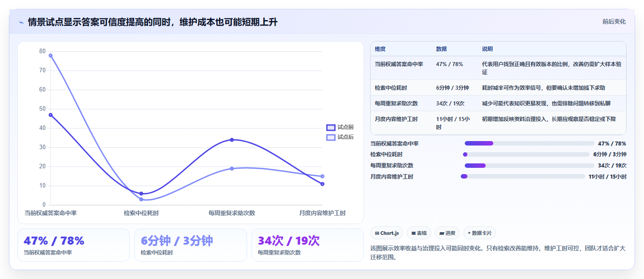Toggle the 试点前 legend swatch
The width and height of the screenshot is (644, 279).
(x=330, y=127)
